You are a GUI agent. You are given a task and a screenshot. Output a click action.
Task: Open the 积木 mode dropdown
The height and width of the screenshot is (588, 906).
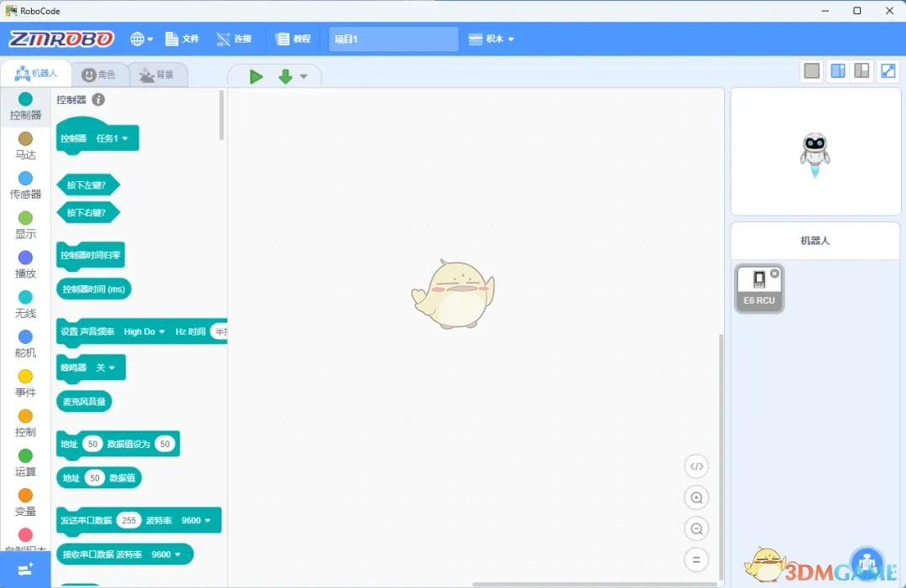tap(492, 39)
